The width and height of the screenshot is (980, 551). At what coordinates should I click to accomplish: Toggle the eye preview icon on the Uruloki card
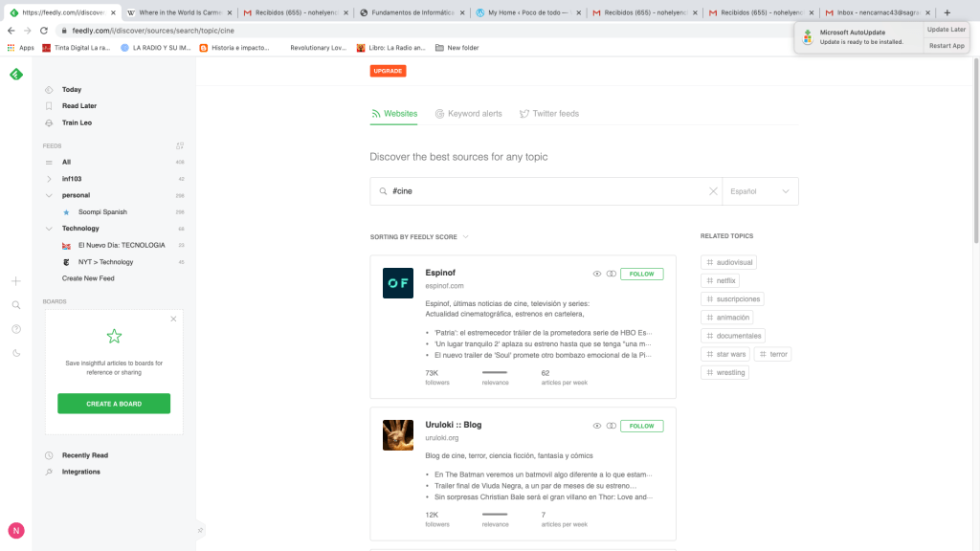[596, 426]
